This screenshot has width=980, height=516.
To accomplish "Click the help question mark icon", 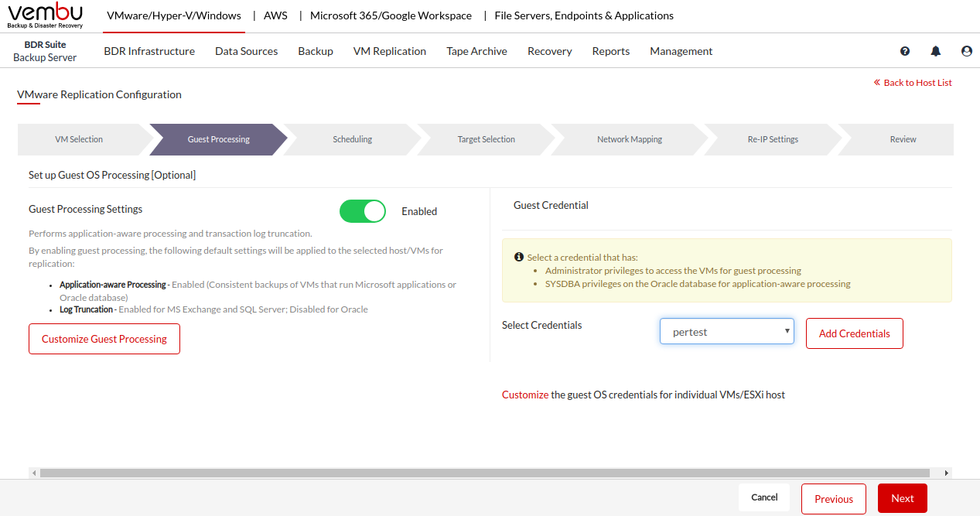I will [x=905, y=51].
